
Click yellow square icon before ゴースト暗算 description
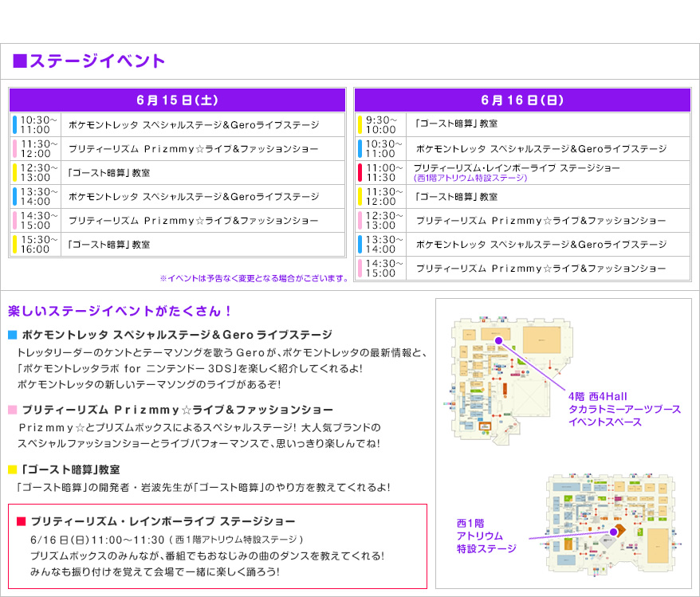click(x=12, y=469)
